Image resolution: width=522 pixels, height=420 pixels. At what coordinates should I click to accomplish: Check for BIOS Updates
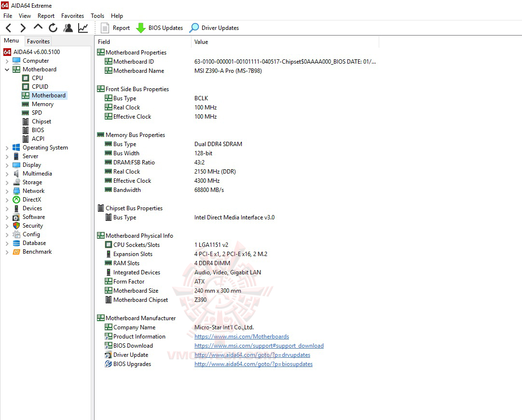tap(160, 28)
